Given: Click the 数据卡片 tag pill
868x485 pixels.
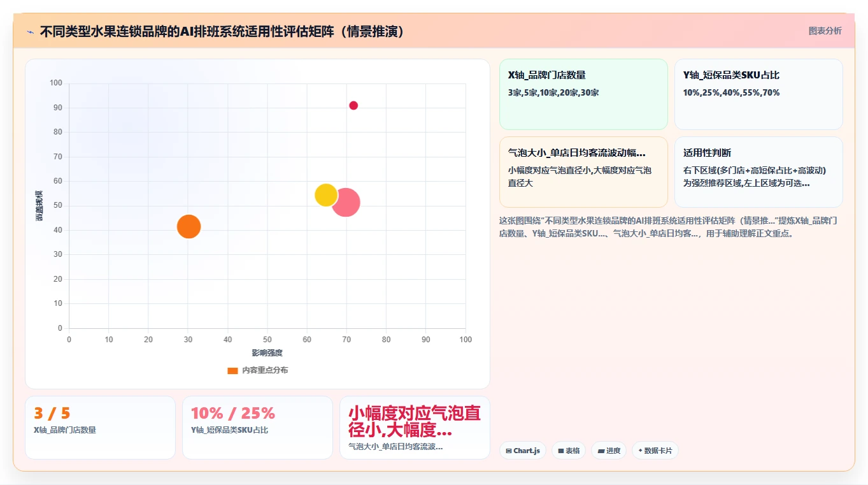Looking at the screenshot, I should (655, 451).
